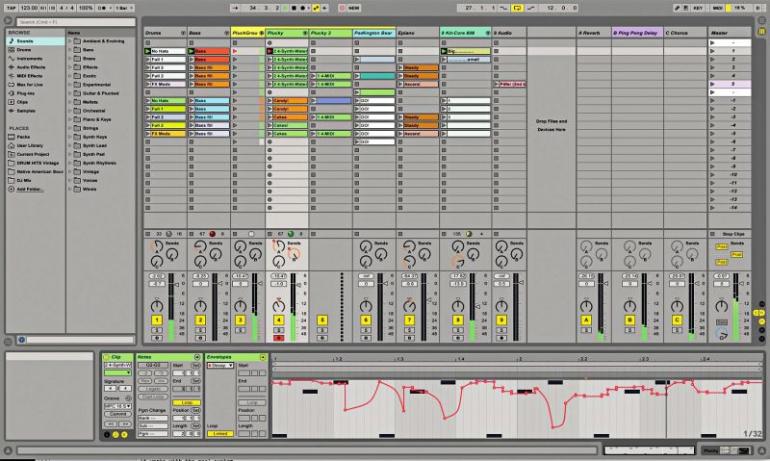Image resolution: width=770 pixels, height=461 pixels.
Task: Click the yellow Loop button in Notes box
Action: tap(187, 403)
